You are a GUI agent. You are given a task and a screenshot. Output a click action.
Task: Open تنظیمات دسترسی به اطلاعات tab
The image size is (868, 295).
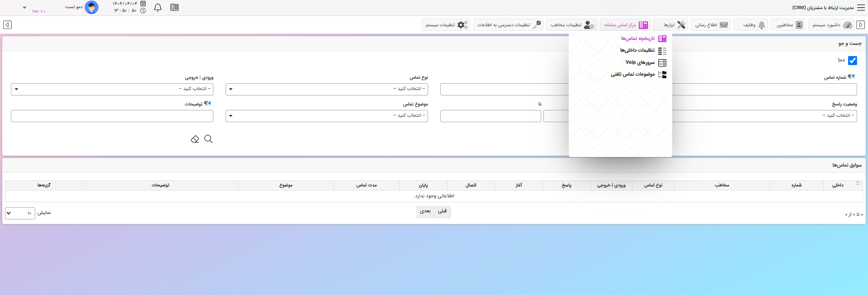click(508, 25)
